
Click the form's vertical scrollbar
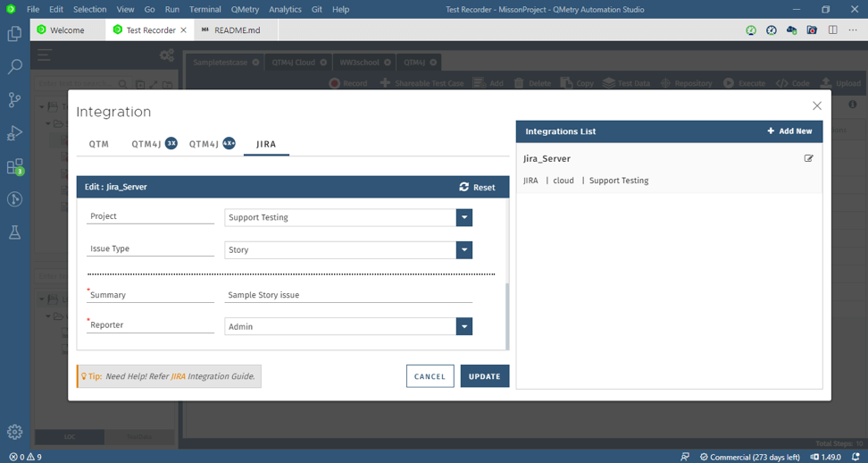(x=507, y=316)
